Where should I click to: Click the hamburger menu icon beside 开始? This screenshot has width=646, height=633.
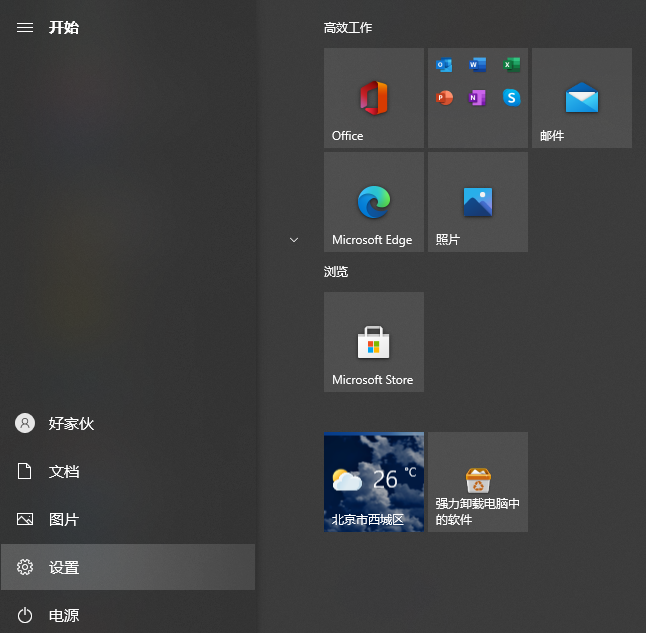point(25,28)
